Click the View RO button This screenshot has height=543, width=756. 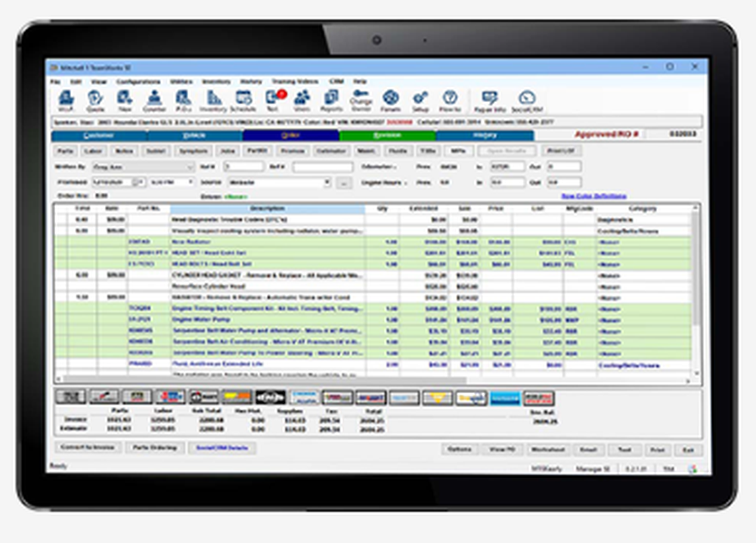(x=502, y=449)
